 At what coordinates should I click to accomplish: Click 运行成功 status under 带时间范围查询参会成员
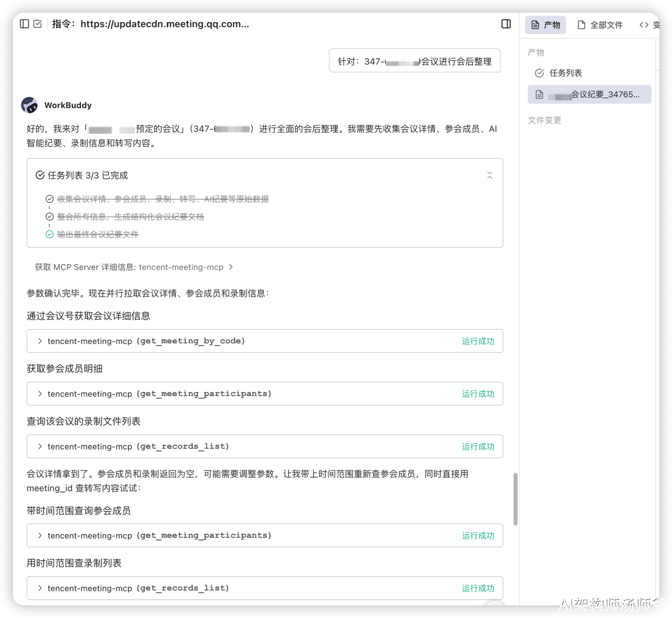pos(478,536)
